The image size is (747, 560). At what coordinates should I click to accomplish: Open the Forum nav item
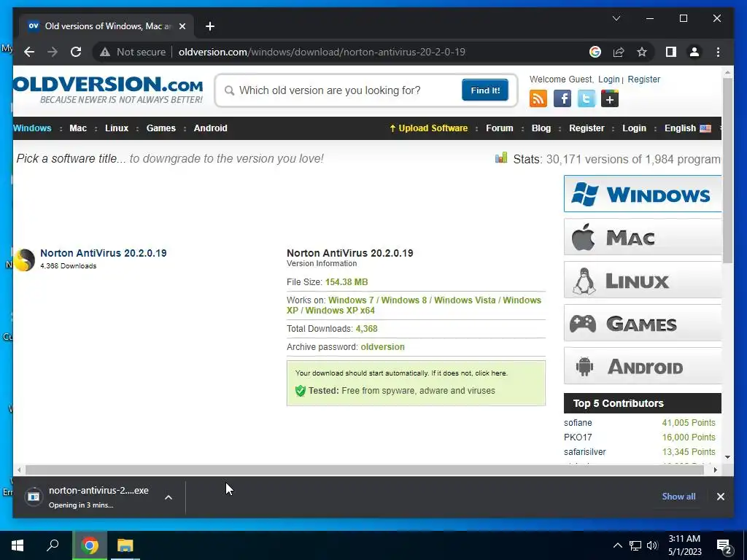point(499,128)
